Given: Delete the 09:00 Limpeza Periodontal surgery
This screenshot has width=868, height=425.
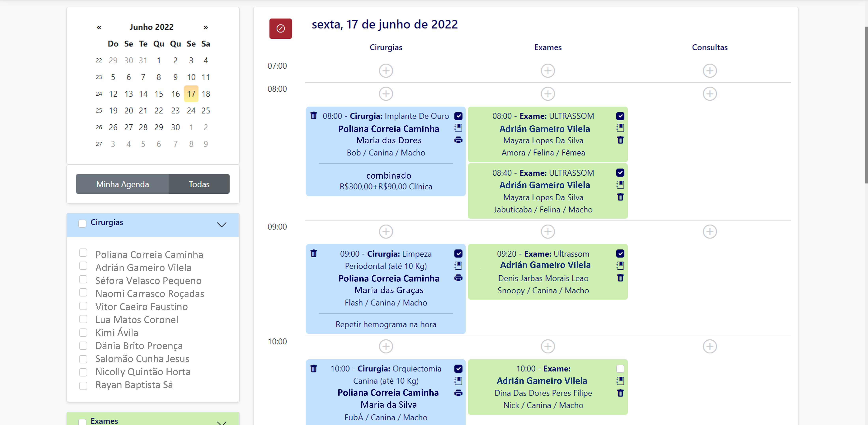Looking at the screenshot, I should point(314,253).
